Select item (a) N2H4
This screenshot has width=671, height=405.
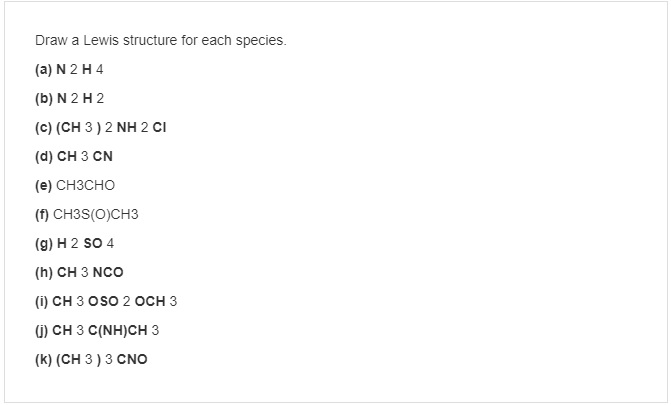69,69
